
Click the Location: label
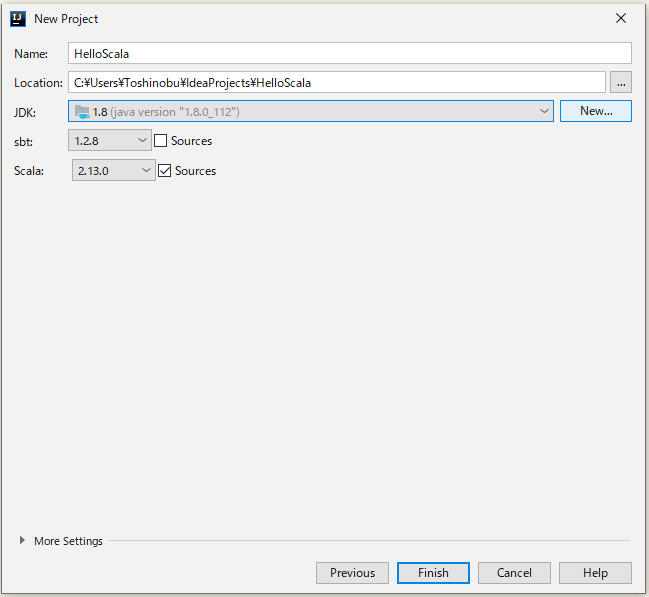point(38,83)
